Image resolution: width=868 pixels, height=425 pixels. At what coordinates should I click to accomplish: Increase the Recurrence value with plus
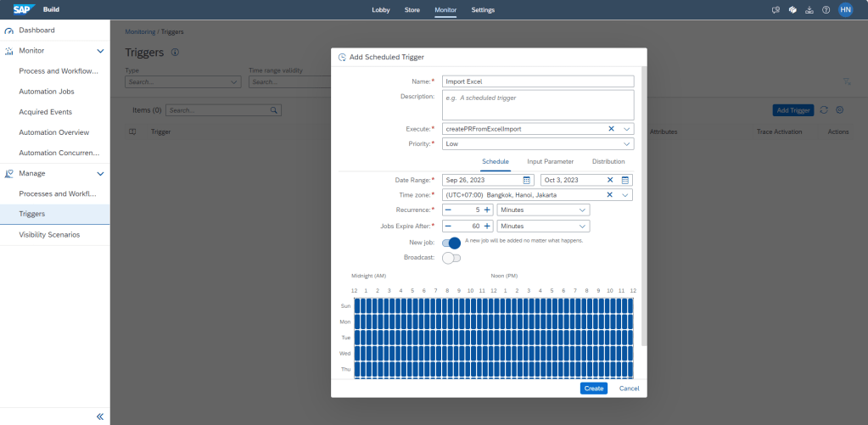click(x=487, y=210)
